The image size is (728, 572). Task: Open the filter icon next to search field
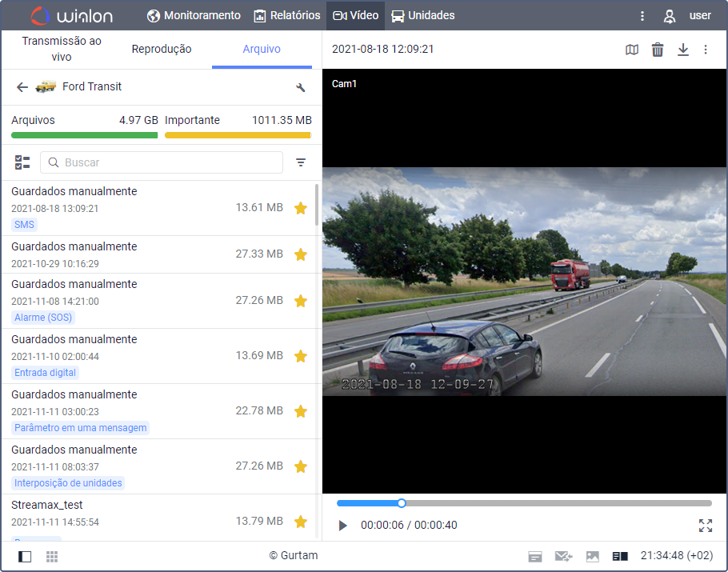pos(301,162)
